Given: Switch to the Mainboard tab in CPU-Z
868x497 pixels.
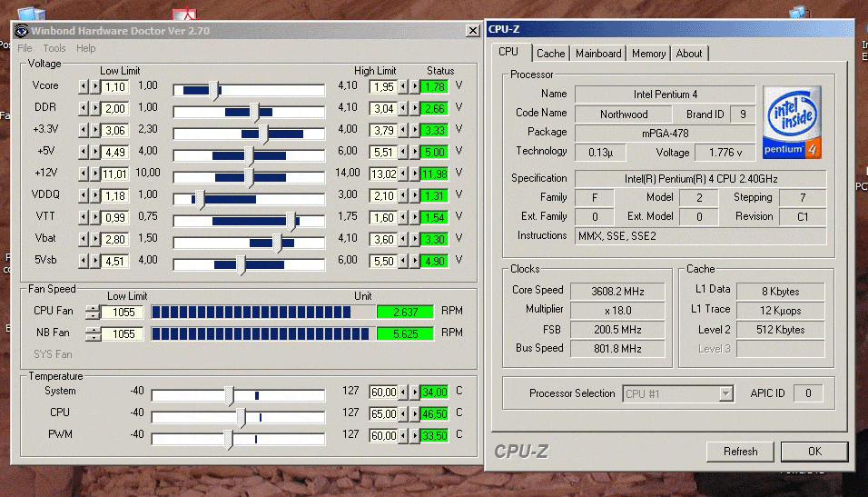Looking at the screenshot, I should 598,54.
